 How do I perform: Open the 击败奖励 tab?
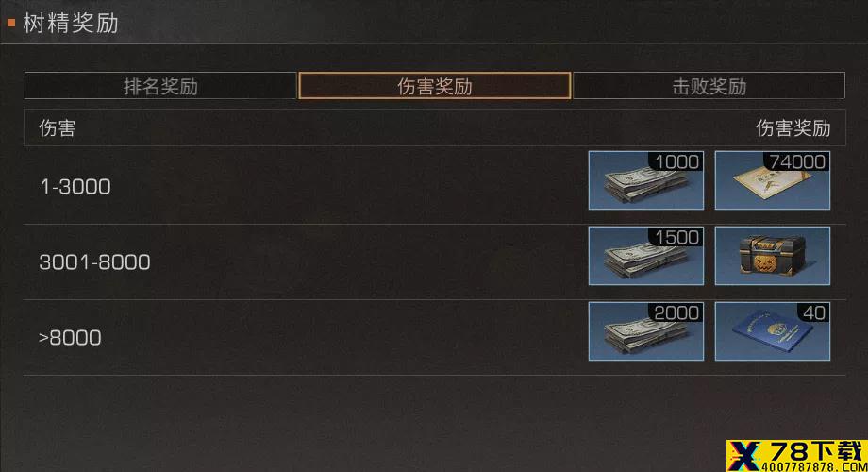pyautogui.click(x=709, y=86)
